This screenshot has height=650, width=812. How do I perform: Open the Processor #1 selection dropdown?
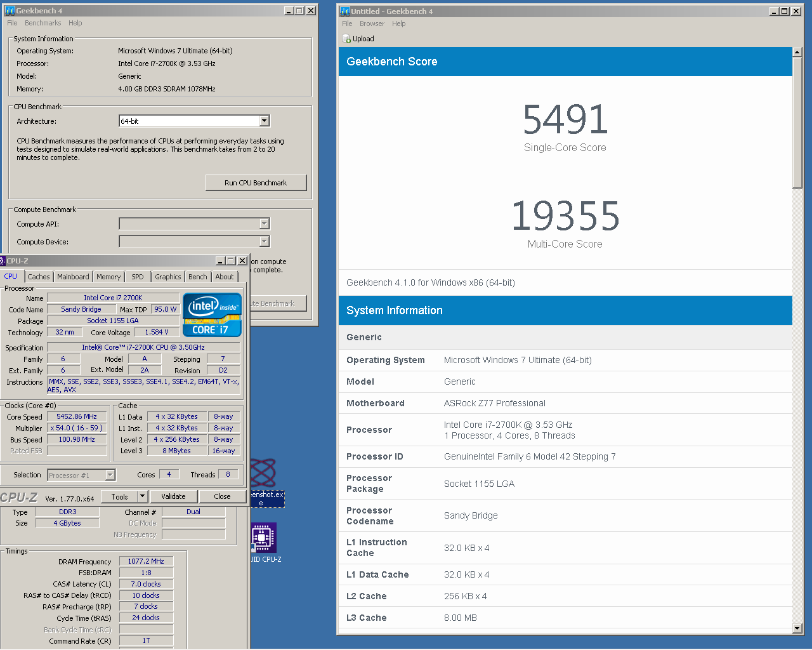pos(110,475)
